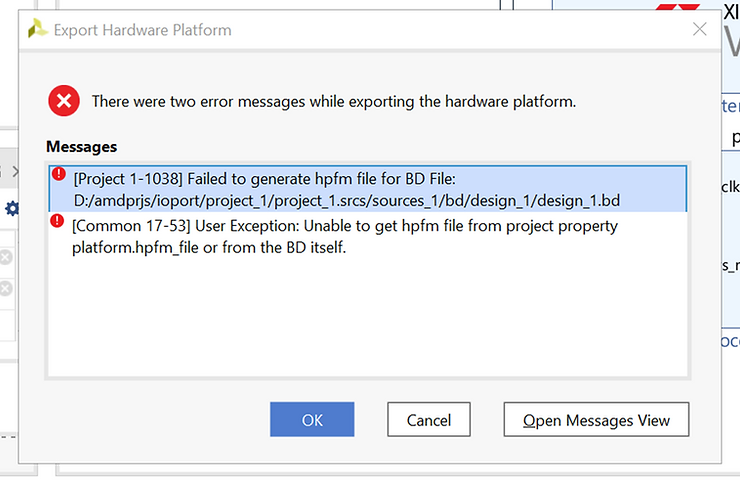Viewport: 740px width, 483px height.
Task: Click the large red error icon
Action: pyautogui.click(x=64, y=101)
